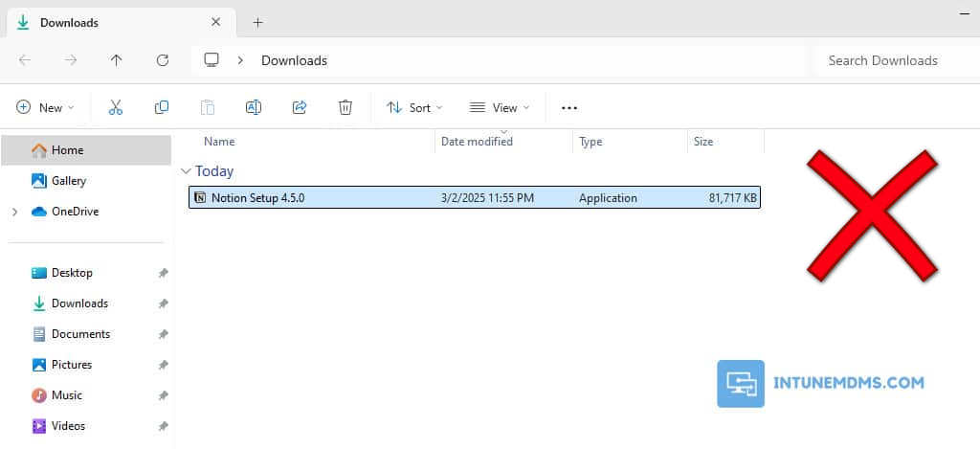Viewport: 980px width, 449px height.
Task: Refresh the Downloads folder
Action: click(163, 60)
